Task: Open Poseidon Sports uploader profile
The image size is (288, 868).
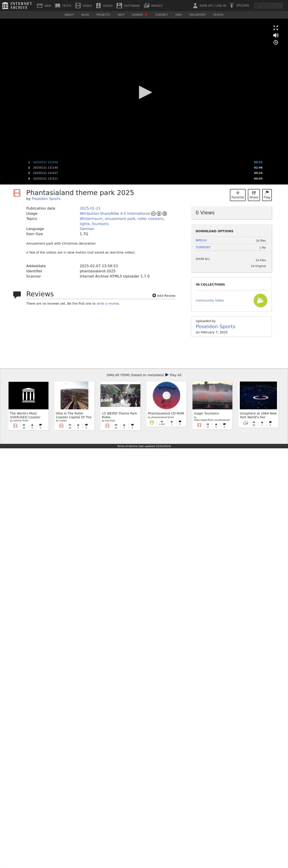Action: click(x=216, y=327)
